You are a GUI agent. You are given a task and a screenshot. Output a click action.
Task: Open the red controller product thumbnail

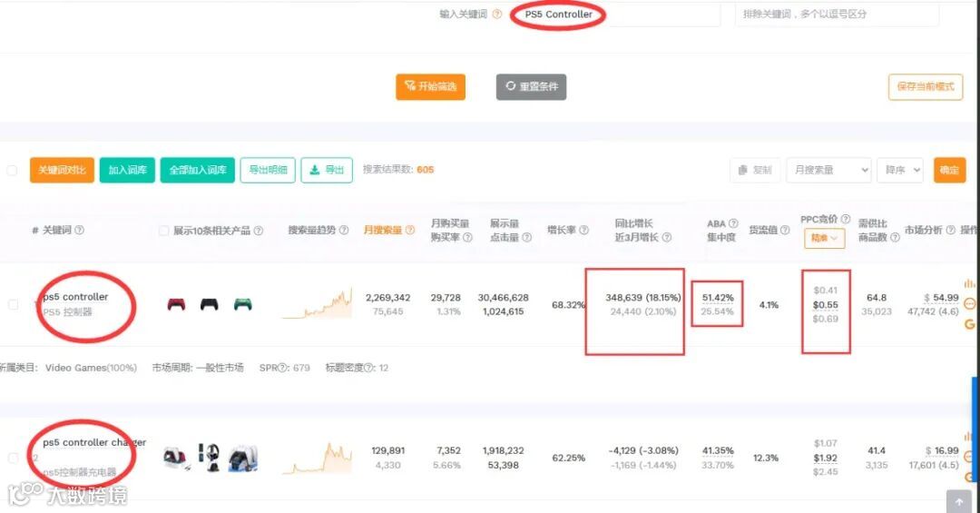(176, 305)
